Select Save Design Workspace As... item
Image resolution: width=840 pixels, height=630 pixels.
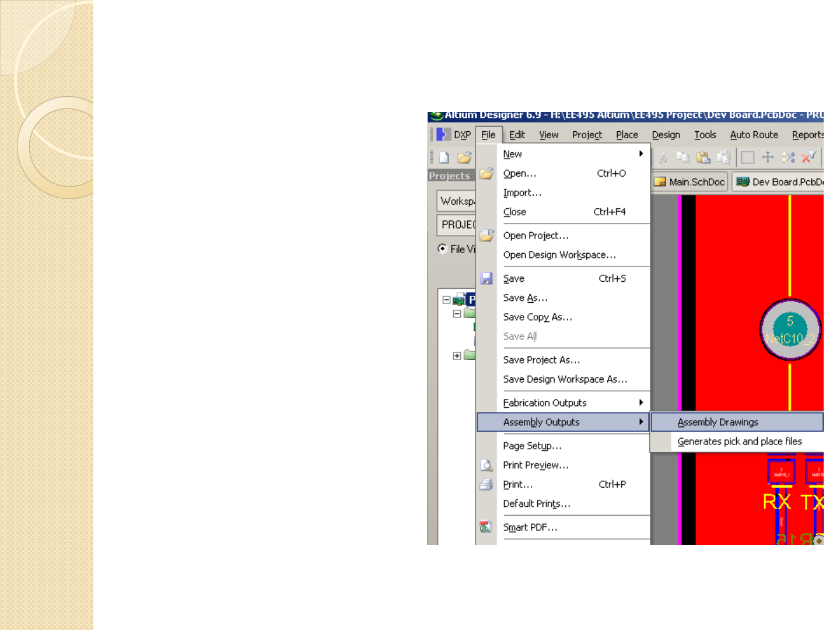[563, 379]
